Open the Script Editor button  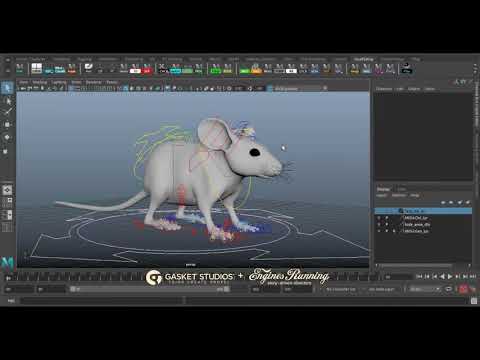pyautogui.click(x=474, y=301)
